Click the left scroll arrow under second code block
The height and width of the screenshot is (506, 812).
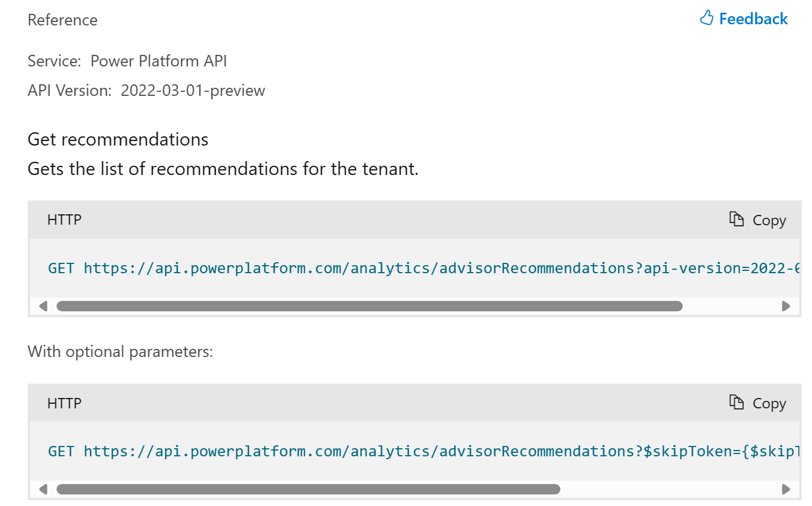(x=43, y=489)
